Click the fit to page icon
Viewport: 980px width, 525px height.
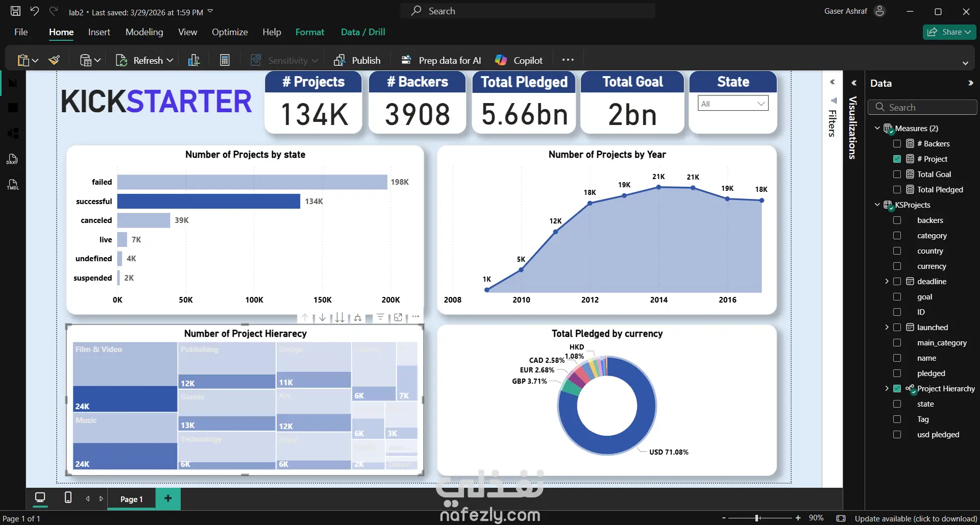[x=841, y=518]
